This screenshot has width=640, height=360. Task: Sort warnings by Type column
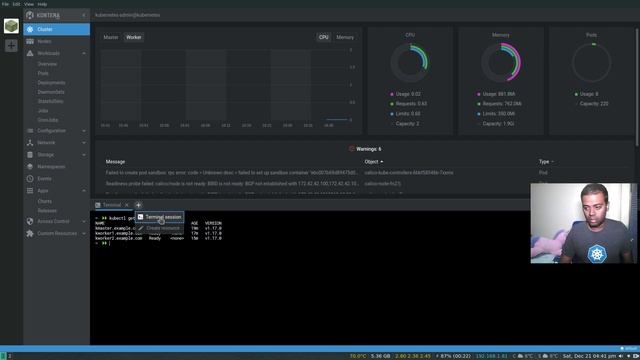[546, 162]
